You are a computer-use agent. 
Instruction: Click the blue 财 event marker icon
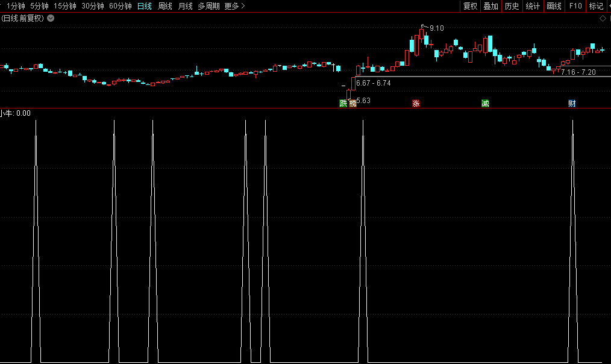(572, 104)
